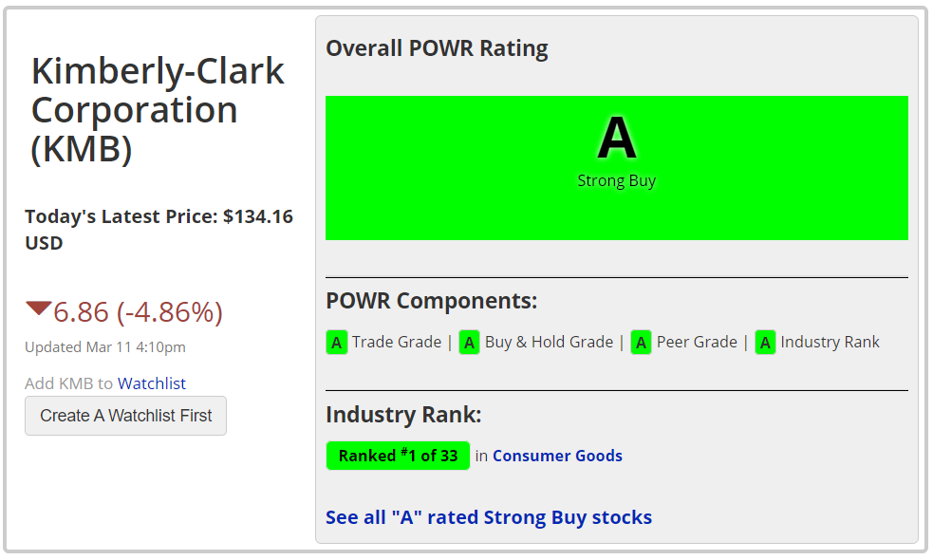Click the Updated Mar 11 4:10pm timestamp

[x=105, y=347]
